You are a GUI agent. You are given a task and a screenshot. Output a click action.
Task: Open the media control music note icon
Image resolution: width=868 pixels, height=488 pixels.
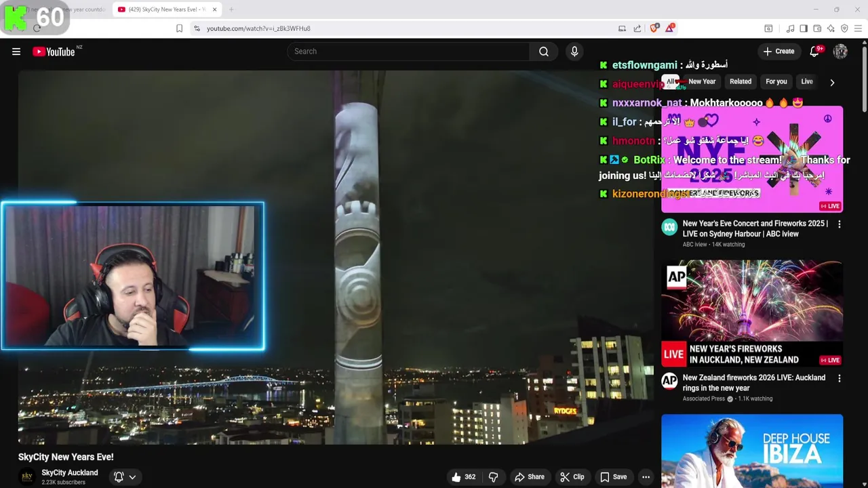(x=790, y=28)
